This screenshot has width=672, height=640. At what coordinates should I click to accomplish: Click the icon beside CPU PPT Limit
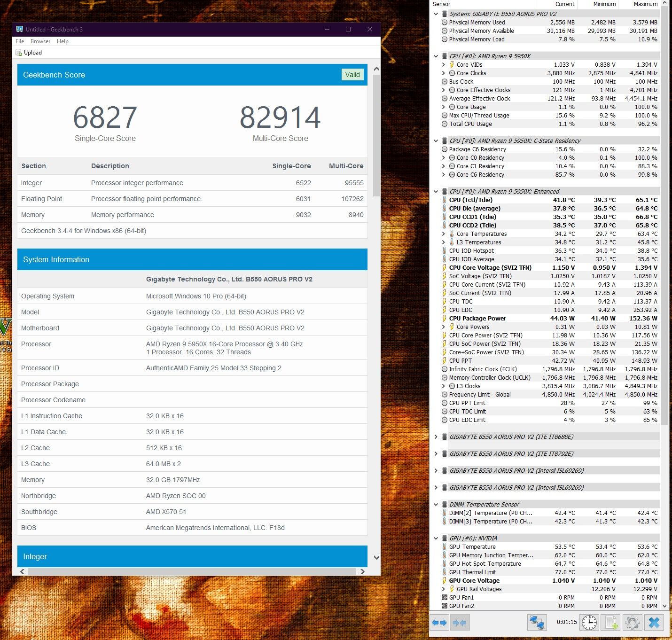pos(445,403)
